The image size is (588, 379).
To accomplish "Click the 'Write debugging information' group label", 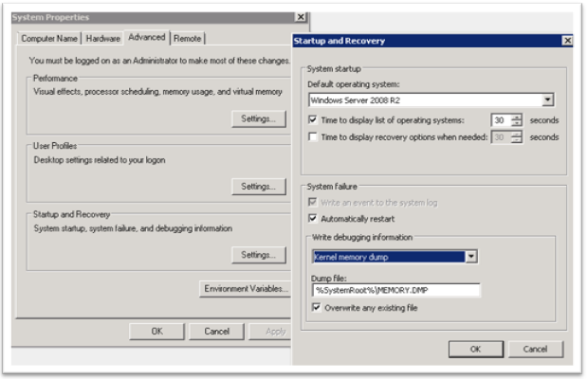I will click(362, 238).
